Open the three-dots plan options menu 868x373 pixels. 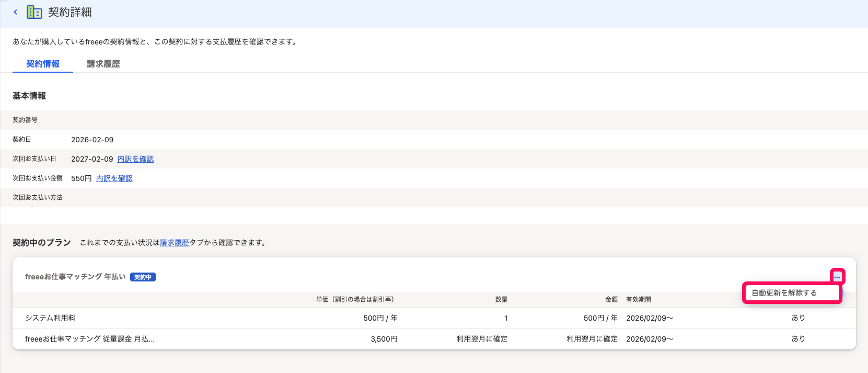click(x=837, y=277)
